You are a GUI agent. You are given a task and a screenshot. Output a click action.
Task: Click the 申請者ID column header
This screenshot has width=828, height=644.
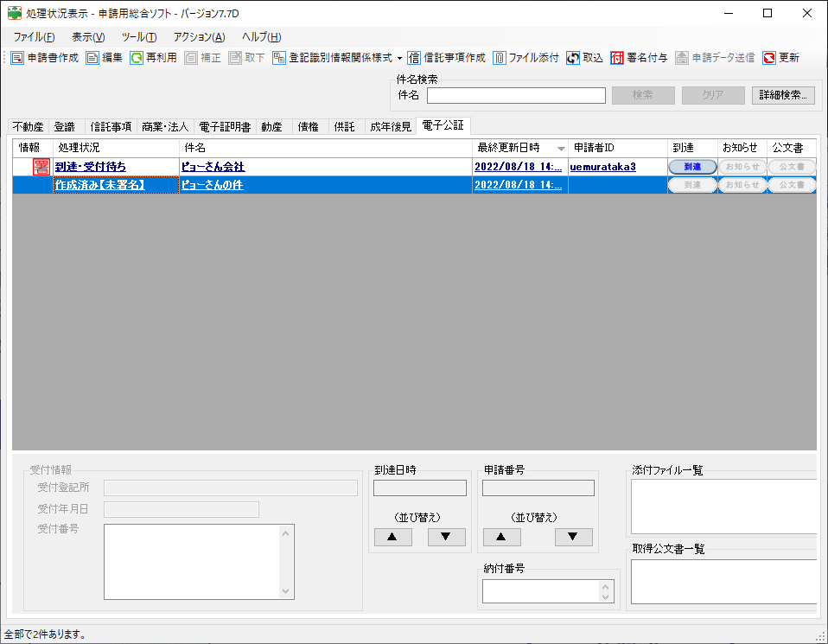[x=618, y=148]
